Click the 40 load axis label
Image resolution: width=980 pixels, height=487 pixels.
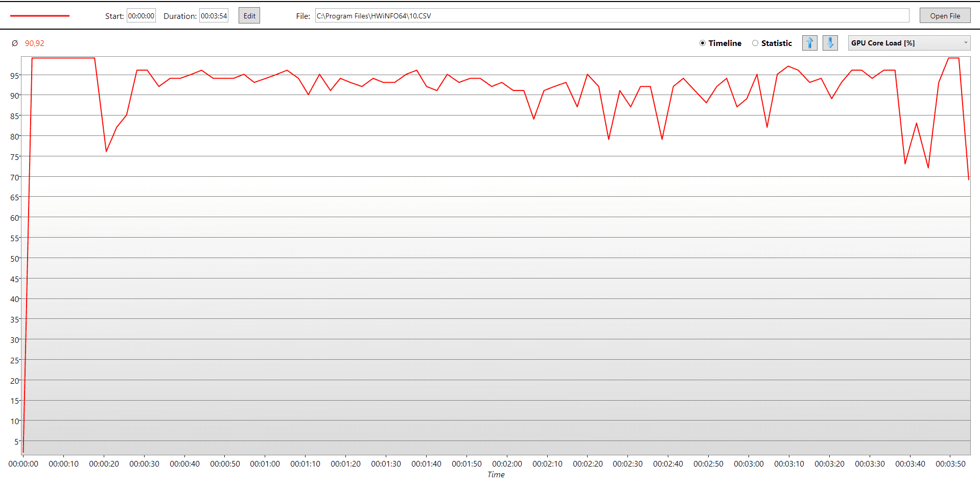[15, 299]
